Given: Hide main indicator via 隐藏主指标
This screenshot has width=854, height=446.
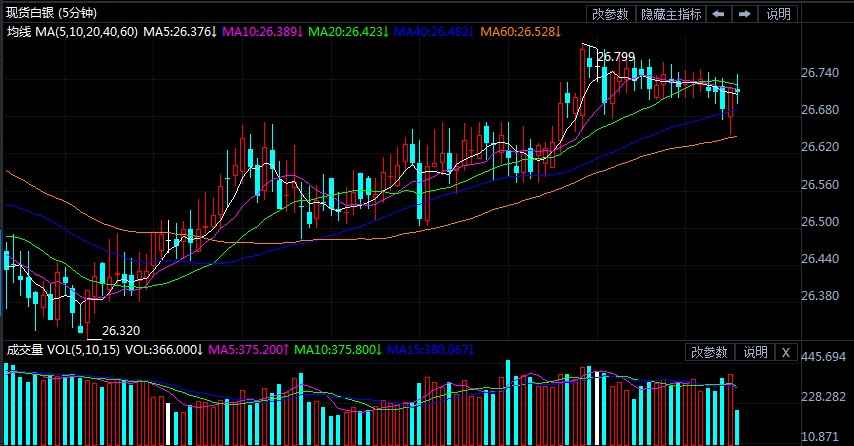Looking at the screenshot, I should tap(671, 14).
